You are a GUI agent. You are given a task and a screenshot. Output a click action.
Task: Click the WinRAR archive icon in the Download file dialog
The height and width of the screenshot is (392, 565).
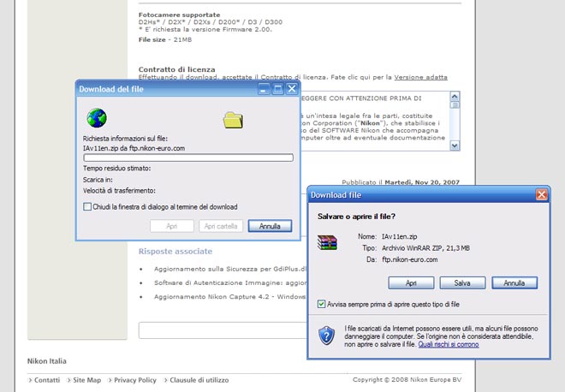click(x=327, y=242)
